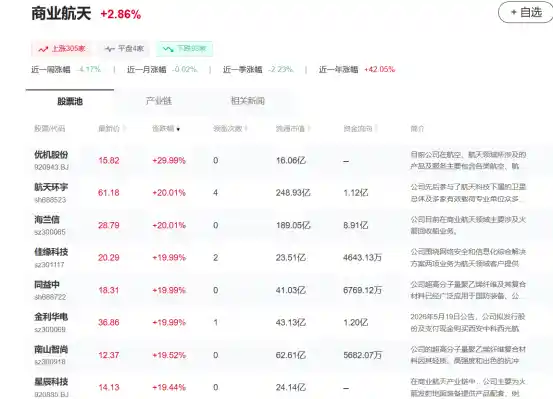Viewport: 554px width, 400px height.
Task: Click market cap 16.06亿
Action: pos(291,161)
